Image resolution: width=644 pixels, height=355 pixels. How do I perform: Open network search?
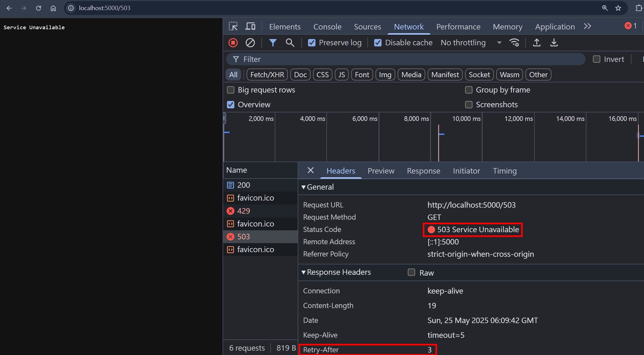click(x=290, y=43)
